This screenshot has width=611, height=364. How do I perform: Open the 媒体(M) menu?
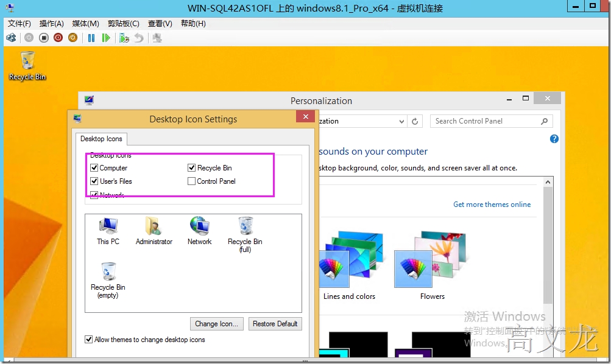click(x=85, y=24)
